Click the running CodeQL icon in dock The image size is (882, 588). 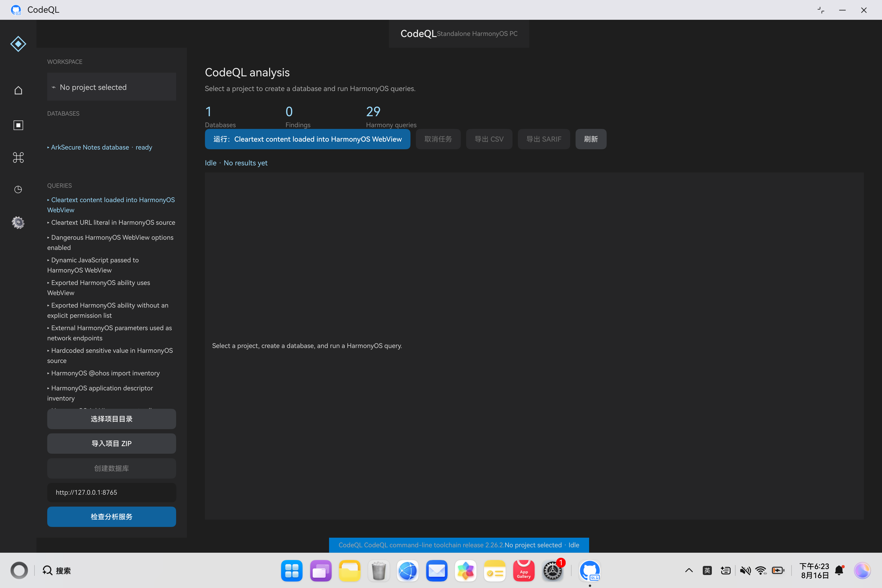[x=590, y=571]
